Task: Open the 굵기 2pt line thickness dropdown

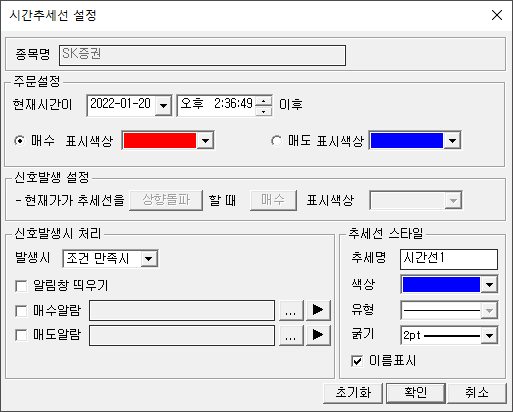Action: [489, 335]
